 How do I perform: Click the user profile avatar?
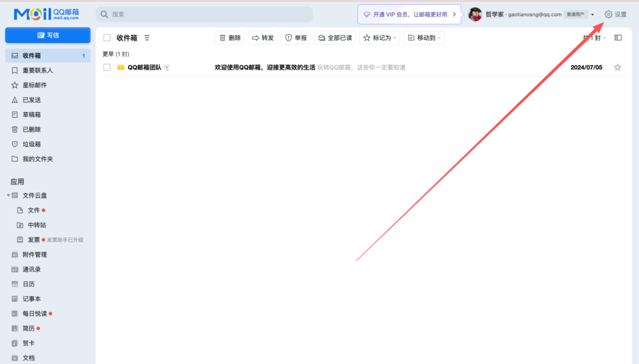(x=475, y=14)
